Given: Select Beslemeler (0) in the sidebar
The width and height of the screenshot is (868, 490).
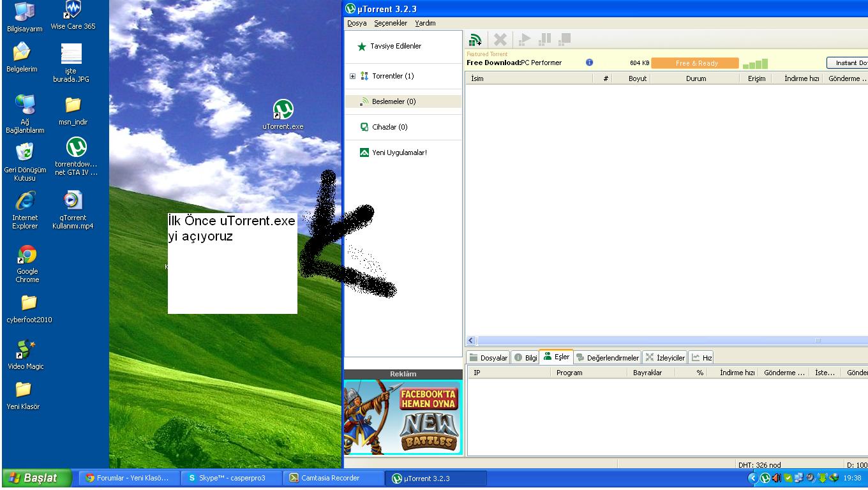Looking at the screenshot, I should (x=393, y=101).
